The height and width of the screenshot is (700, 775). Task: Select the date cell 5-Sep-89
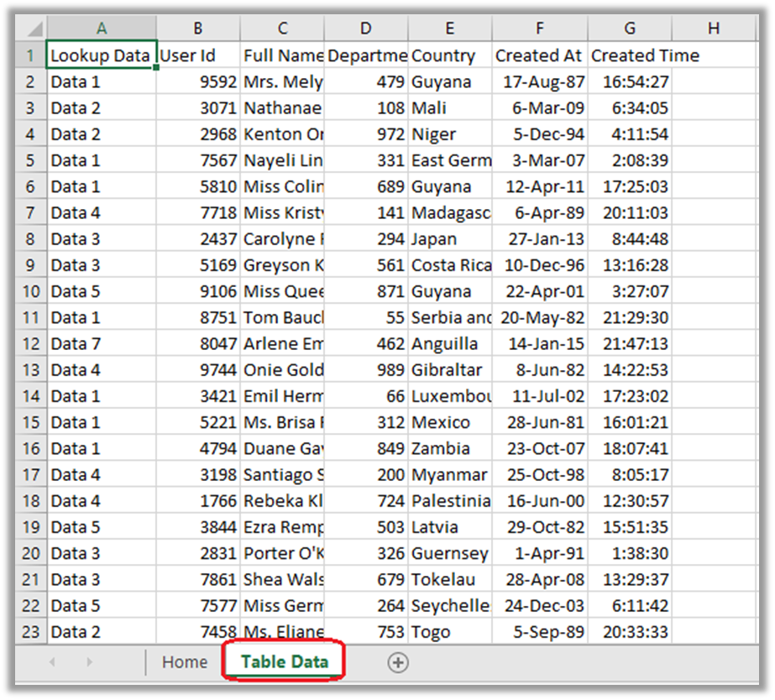[x=540, y=631]
